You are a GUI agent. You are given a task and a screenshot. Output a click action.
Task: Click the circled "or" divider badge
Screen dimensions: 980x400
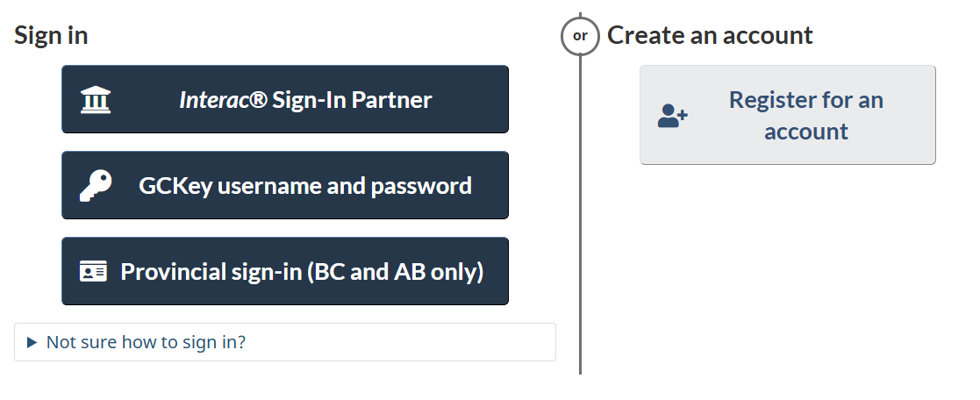pos(580,36)
